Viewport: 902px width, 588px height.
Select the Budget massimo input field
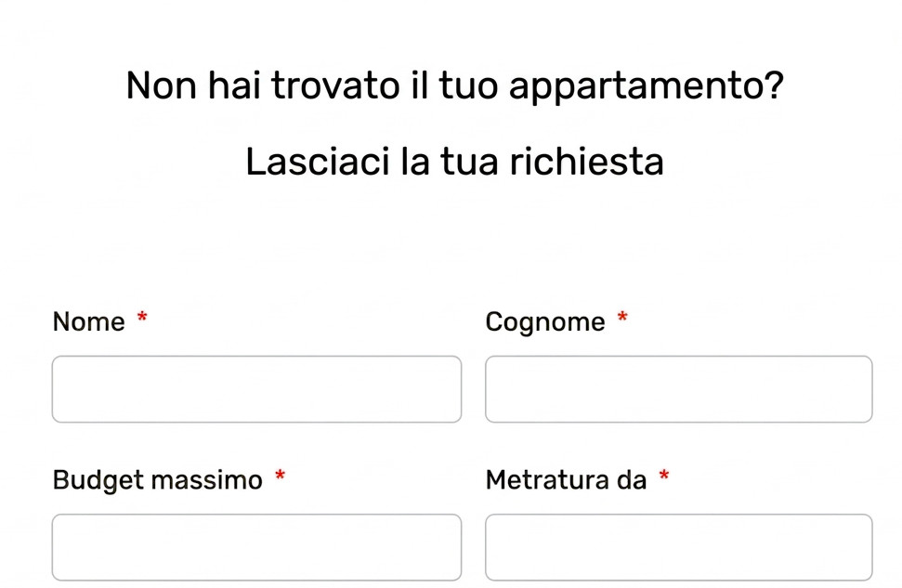pos(256,547)
